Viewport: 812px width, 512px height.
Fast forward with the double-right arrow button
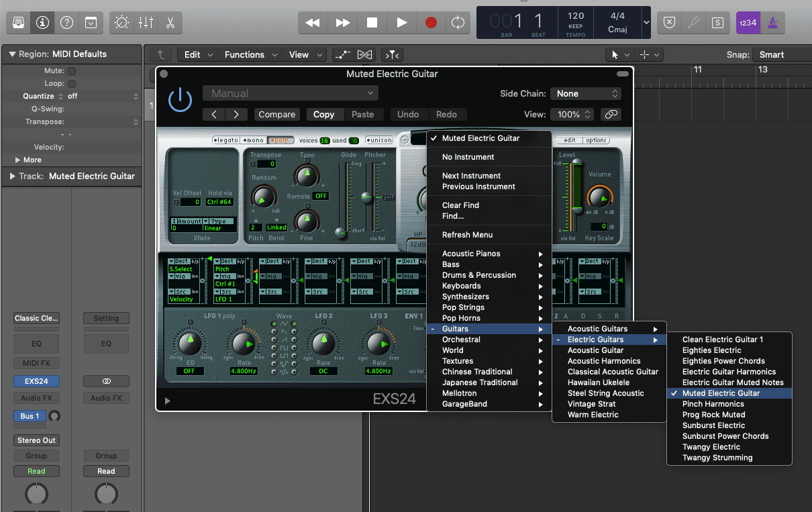pos(342,22)
